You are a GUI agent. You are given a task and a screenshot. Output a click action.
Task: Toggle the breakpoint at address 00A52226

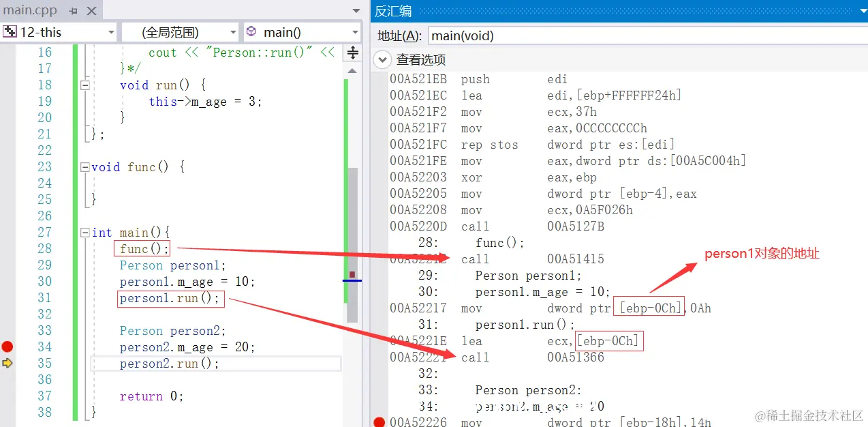[x=379, y=422]
